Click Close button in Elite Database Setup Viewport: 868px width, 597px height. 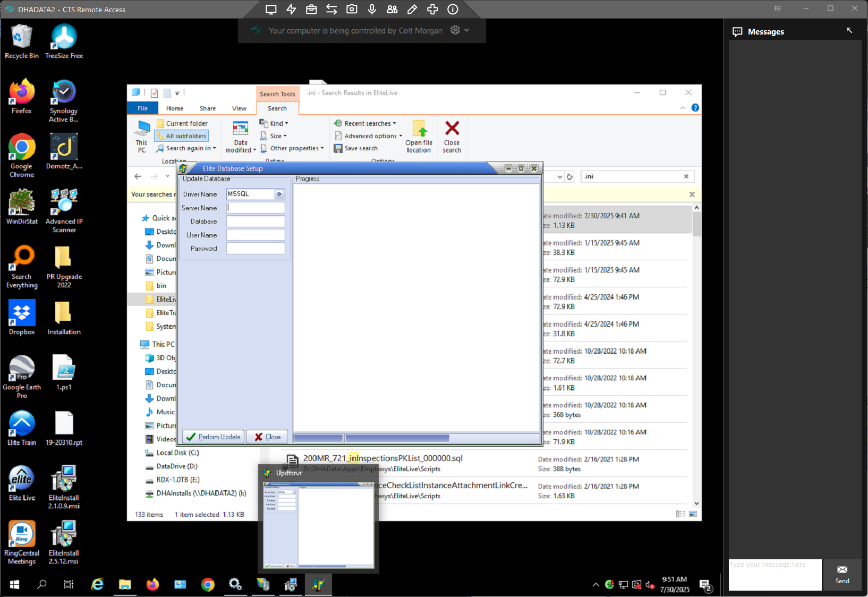(x=267, y=437)
